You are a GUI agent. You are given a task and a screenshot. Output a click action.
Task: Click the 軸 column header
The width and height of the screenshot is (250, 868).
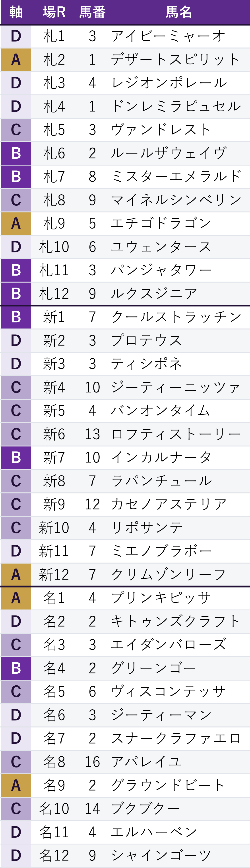16,12
